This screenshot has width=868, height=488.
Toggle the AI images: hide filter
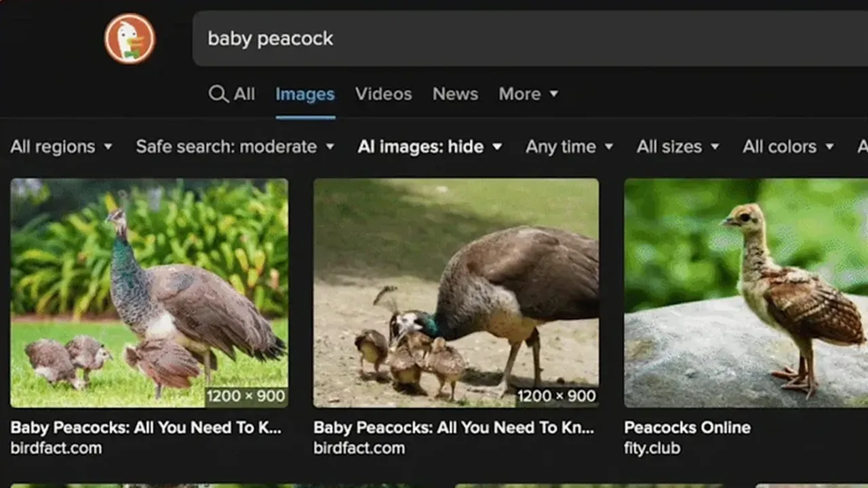point(430,146)
